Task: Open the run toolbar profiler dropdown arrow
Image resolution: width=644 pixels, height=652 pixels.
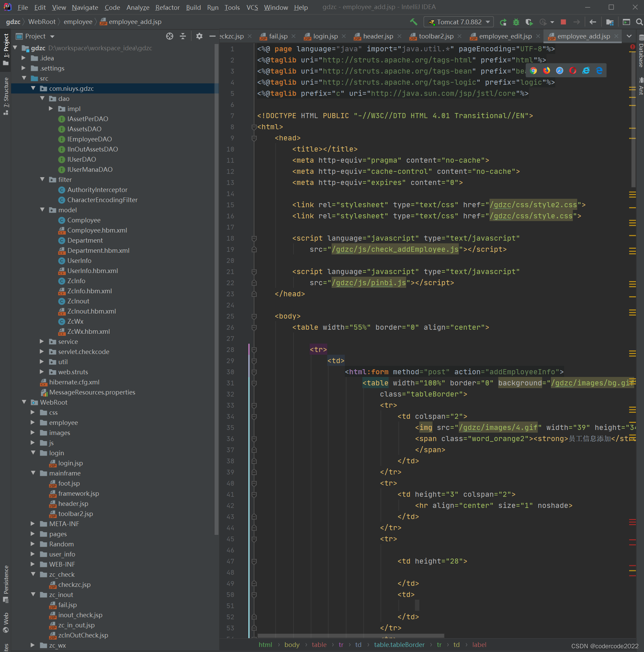Action: pyautogui.click(x=552, y=22)
